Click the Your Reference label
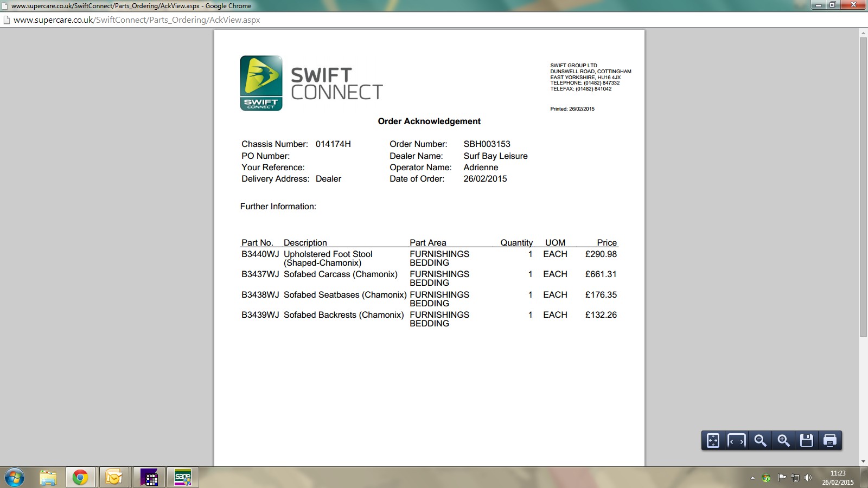This screenshot has width=868, height=488. pyautogui.click(x=273, y=168)
